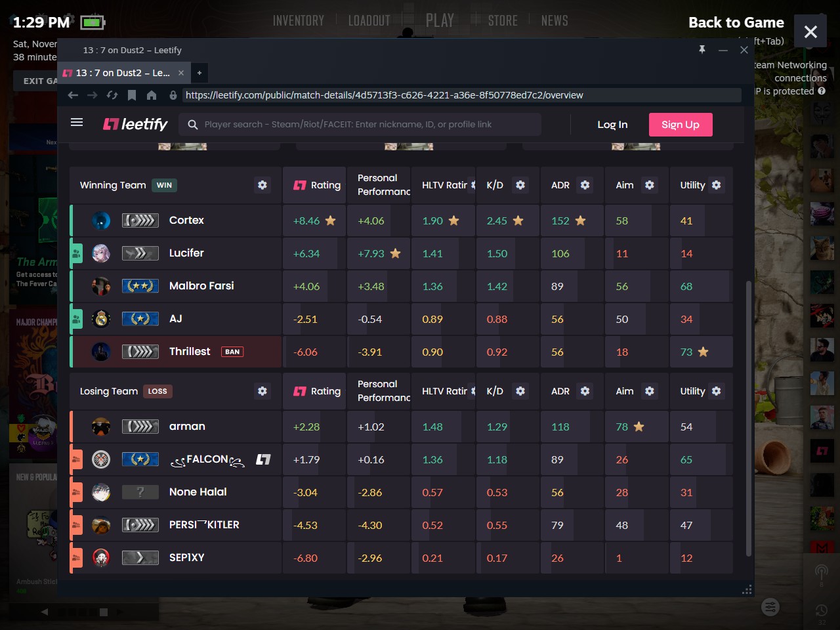Click SEP1XY's -6.80 rating value
Viewport: 840px width, 630px height.
[305, 558]
